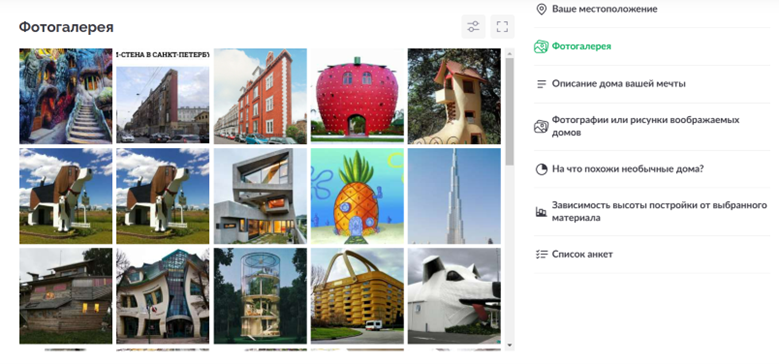779x364 pixels.
Task: Open the SpongeBob pineapple house image
Action: pos(357,196)
